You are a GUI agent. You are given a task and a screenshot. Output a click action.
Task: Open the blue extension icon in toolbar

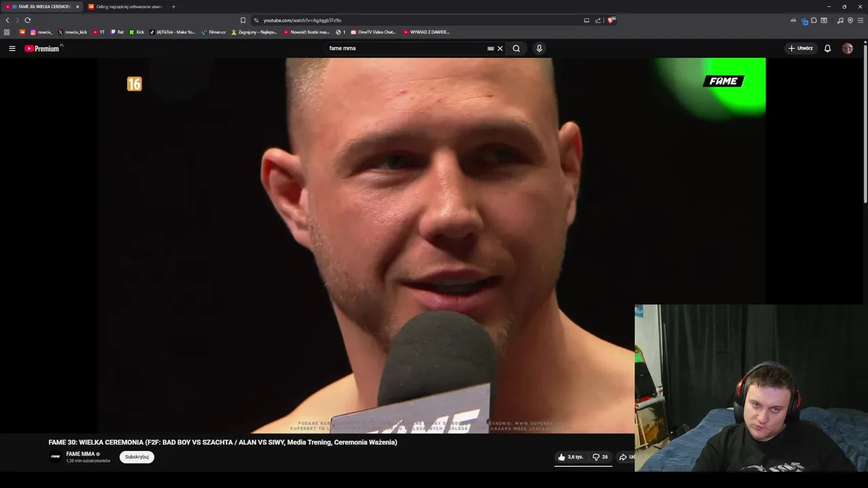click(x=804, y=21)
